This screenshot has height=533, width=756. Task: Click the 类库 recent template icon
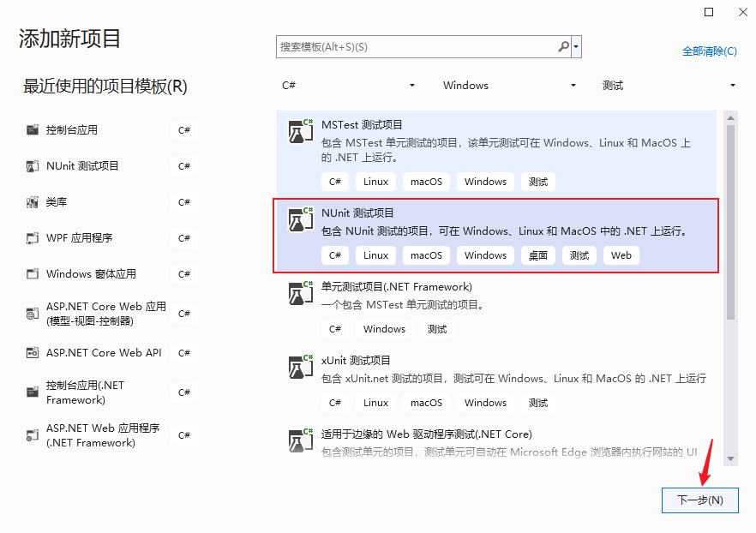(x=33, y=202)
